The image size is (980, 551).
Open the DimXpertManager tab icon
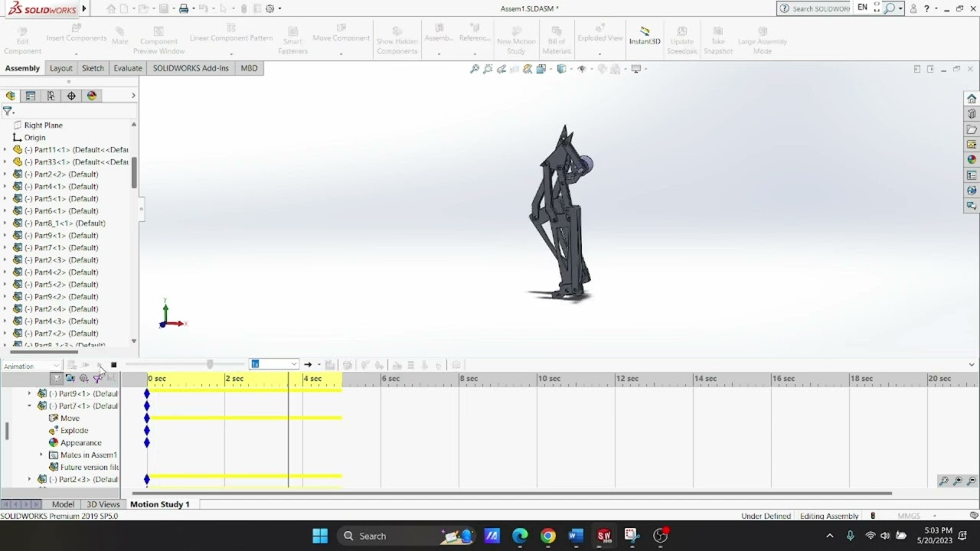71,96
